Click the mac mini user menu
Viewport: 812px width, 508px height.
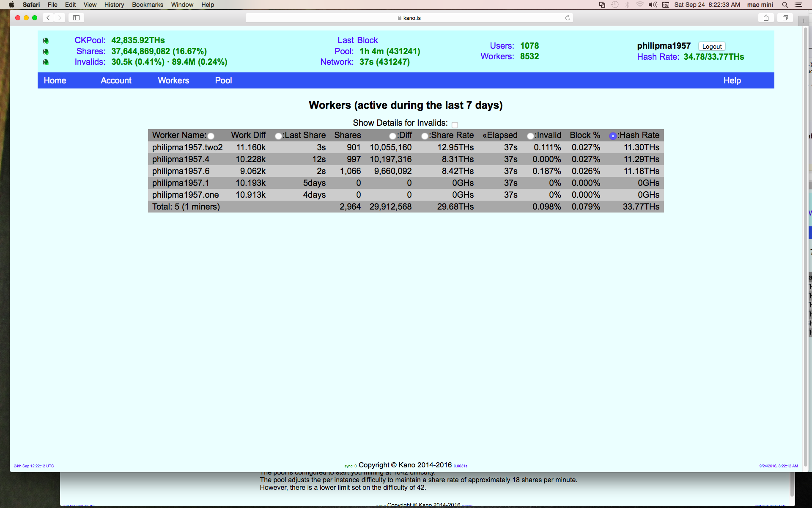coord(760,5)
